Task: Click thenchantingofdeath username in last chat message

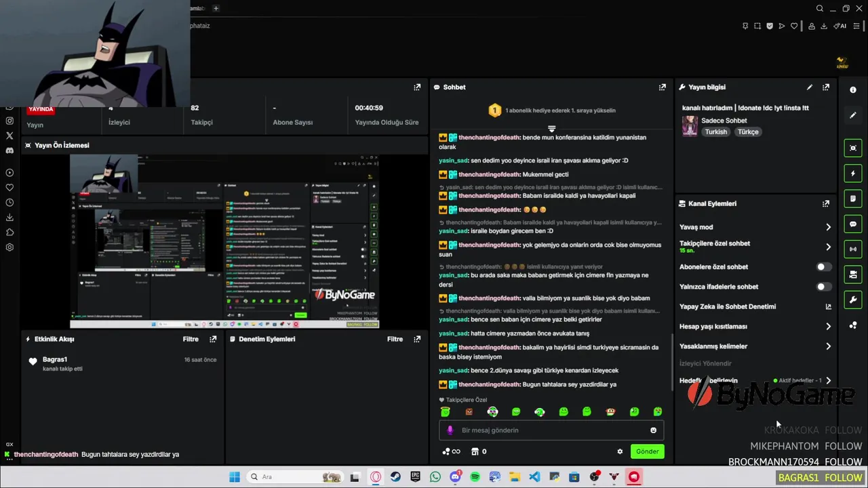Action: [x=489, y=384]
